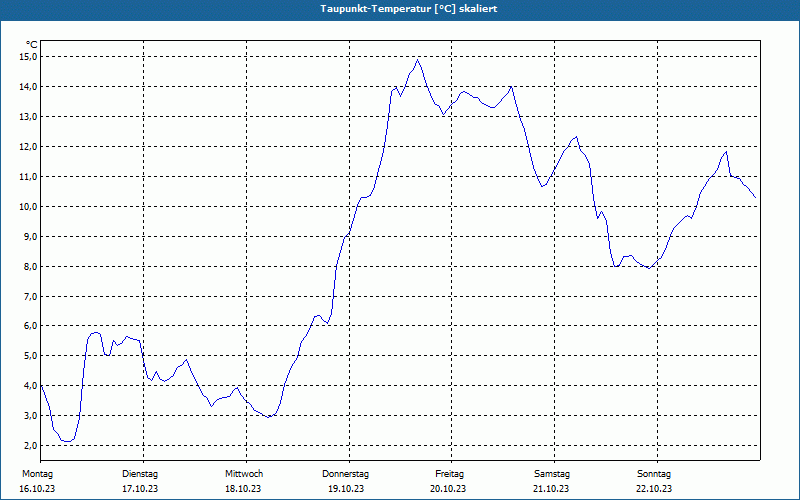
Task: Click the date '21.10.23'
Action: click(552, 489)
